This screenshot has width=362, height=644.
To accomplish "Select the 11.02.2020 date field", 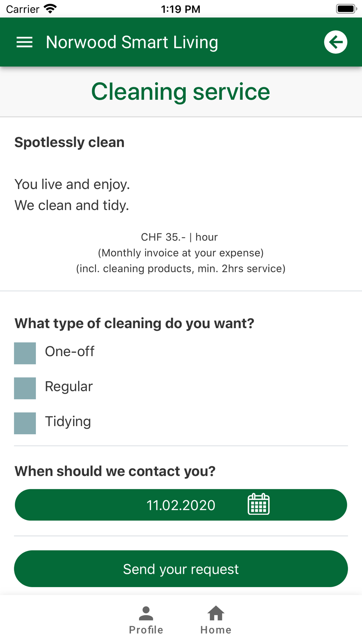I will tap(181, 505).
